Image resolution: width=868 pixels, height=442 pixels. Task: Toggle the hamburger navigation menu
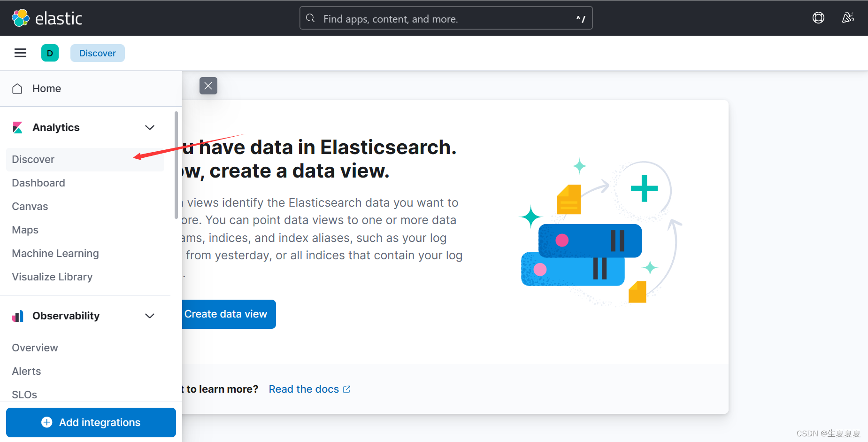20,53
